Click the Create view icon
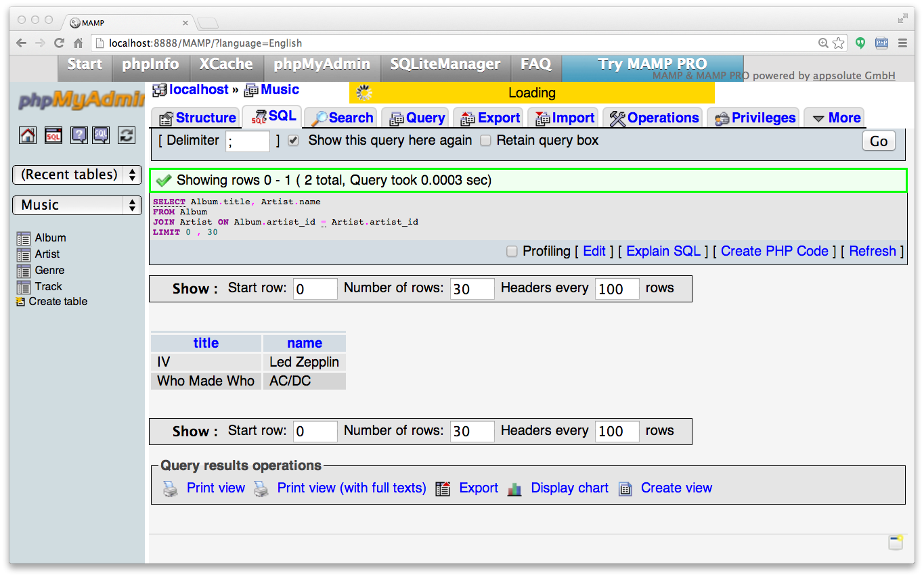Image resolution: width=924 pixels, height=577 pixels. pos(625,489)
